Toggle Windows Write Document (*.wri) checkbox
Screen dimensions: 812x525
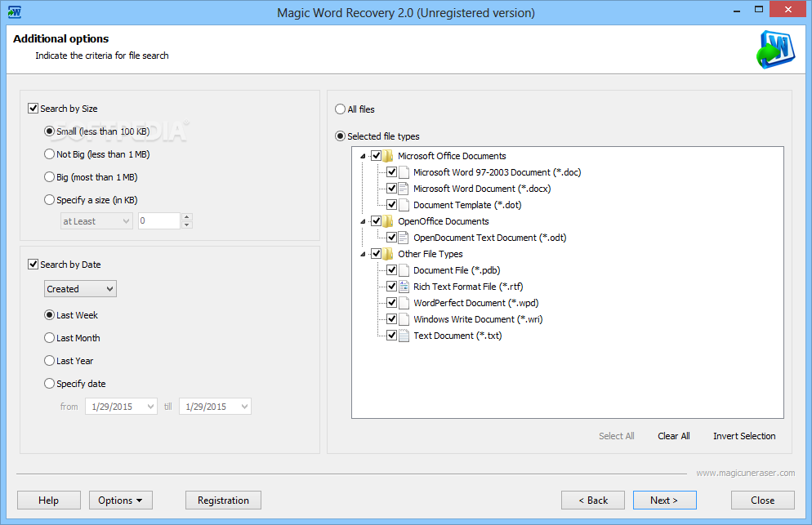tap(392, 319)
